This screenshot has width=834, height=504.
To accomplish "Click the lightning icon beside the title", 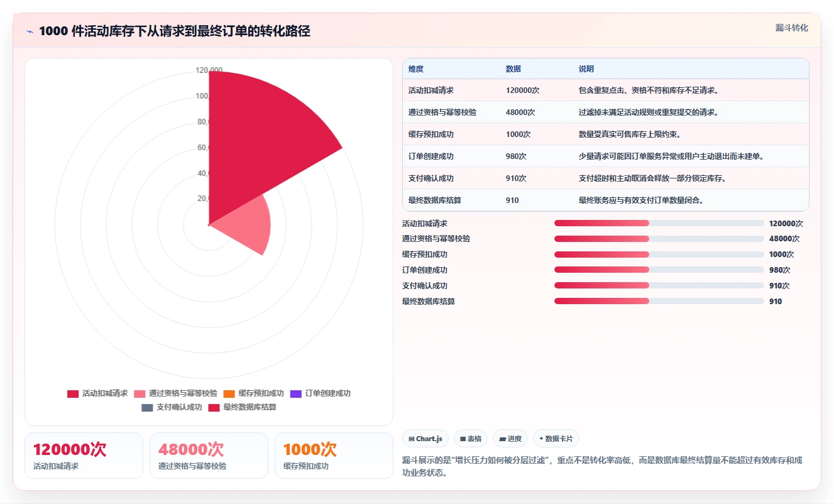I will point(30,31).
